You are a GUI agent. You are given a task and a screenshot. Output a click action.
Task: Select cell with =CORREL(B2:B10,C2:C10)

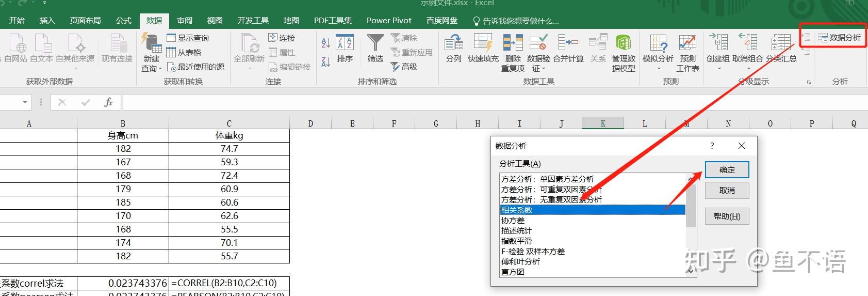click(x=229, y=283)
